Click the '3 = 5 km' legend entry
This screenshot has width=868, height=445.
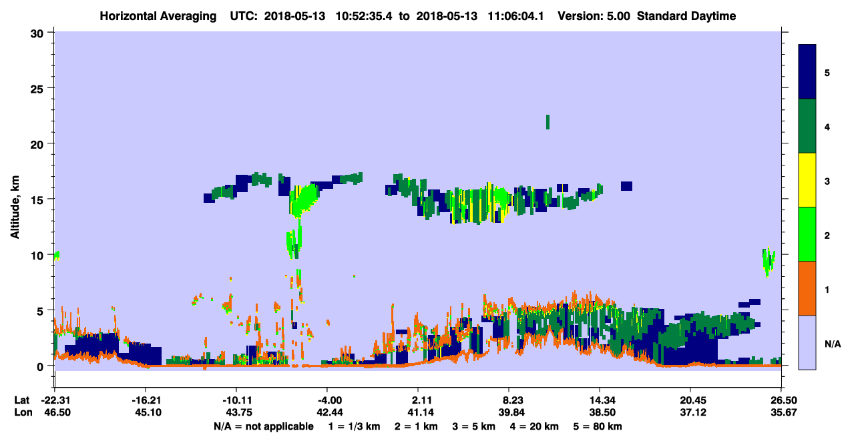coord(475,426)
